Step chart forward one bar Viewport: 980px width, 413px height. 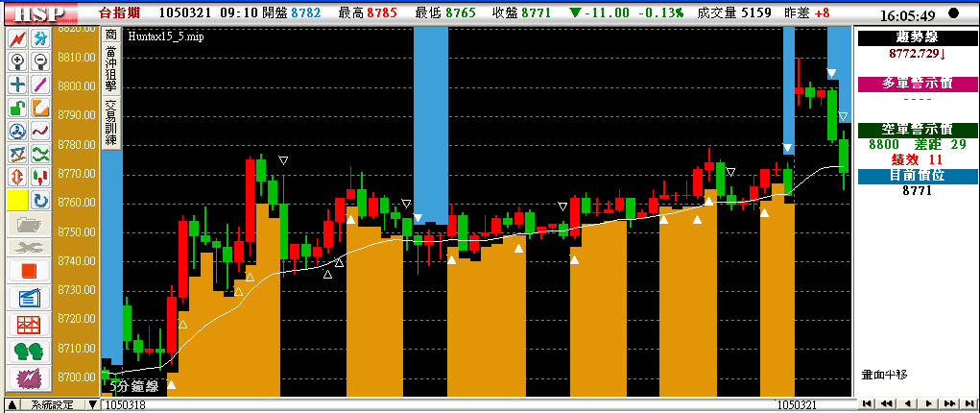928,403
